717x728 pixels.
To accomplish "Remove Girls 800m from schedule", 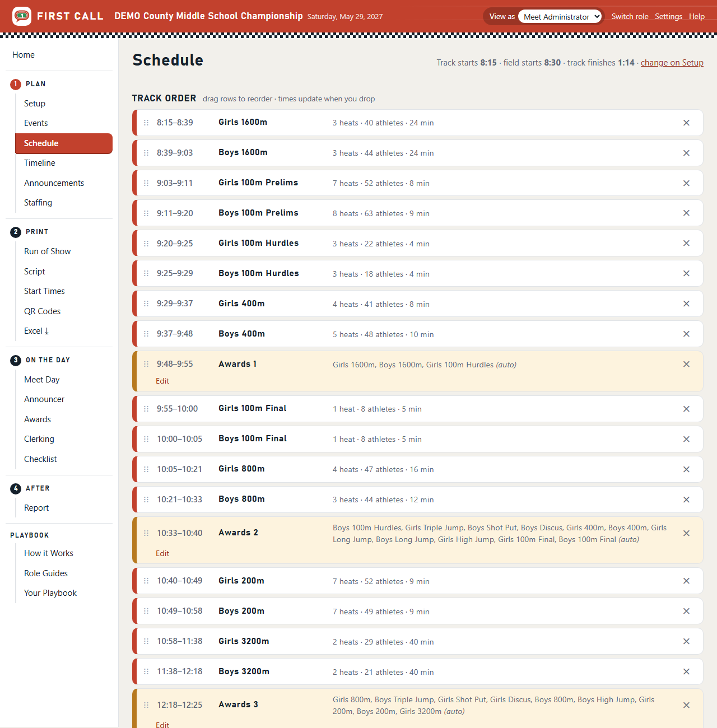I will [x=686, y=469].
